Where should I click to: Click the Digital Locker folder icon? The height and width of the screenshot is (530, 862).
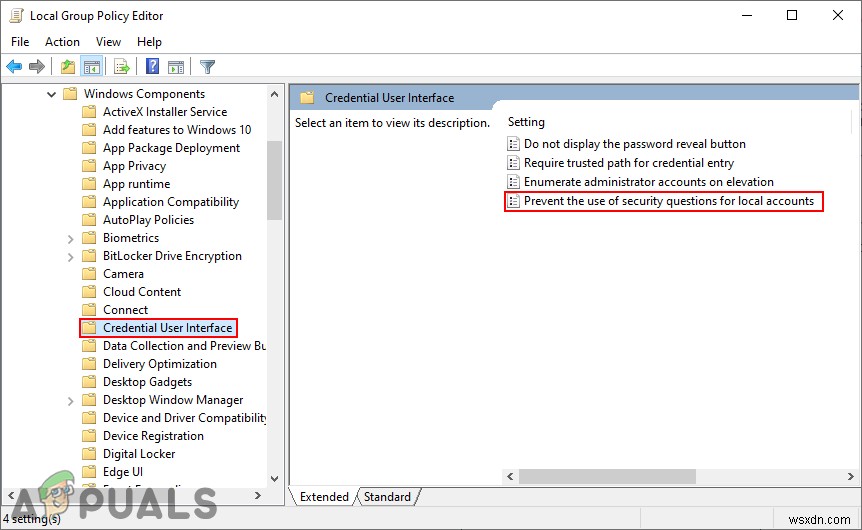point(89,454)
